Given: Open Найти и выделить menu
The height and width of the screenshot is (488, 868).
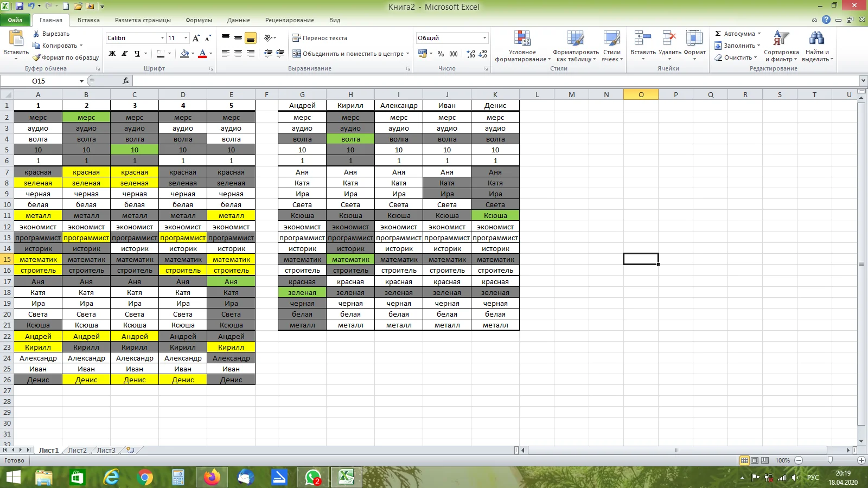Looking at the screenshot, I should tap(817, 46).
